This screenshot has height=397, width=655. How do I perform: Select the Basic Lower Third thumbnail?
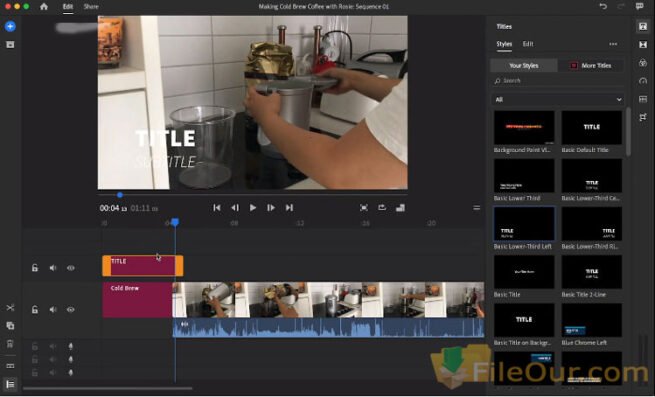(524, 176)
